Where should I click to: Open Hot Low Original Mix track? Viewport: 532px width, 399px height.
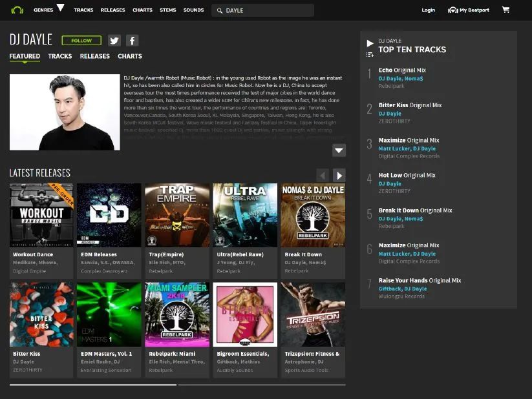(x=407, y=175)
